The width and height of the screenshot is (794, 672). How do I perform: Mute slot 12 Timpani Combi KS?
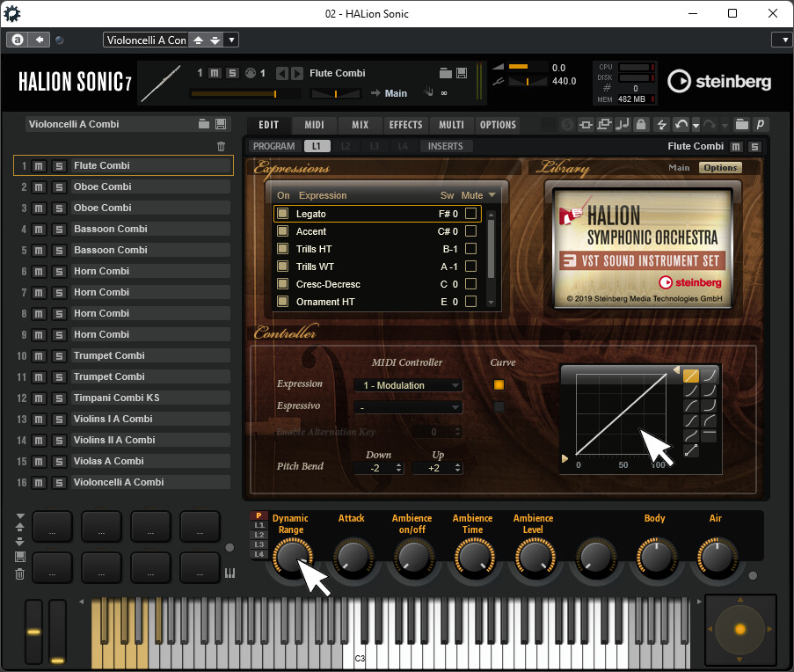[39, 398]
